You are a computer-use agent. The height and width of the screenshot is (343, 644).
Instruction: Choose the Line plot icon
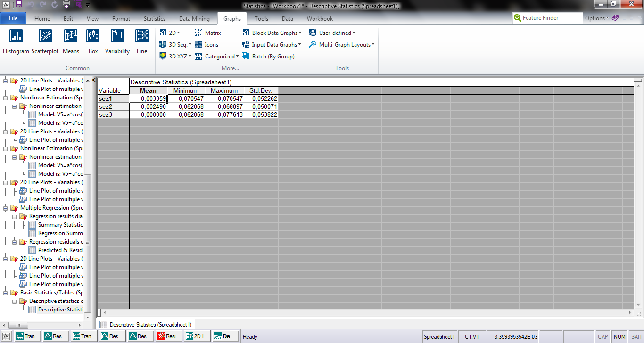click(142, 41)
